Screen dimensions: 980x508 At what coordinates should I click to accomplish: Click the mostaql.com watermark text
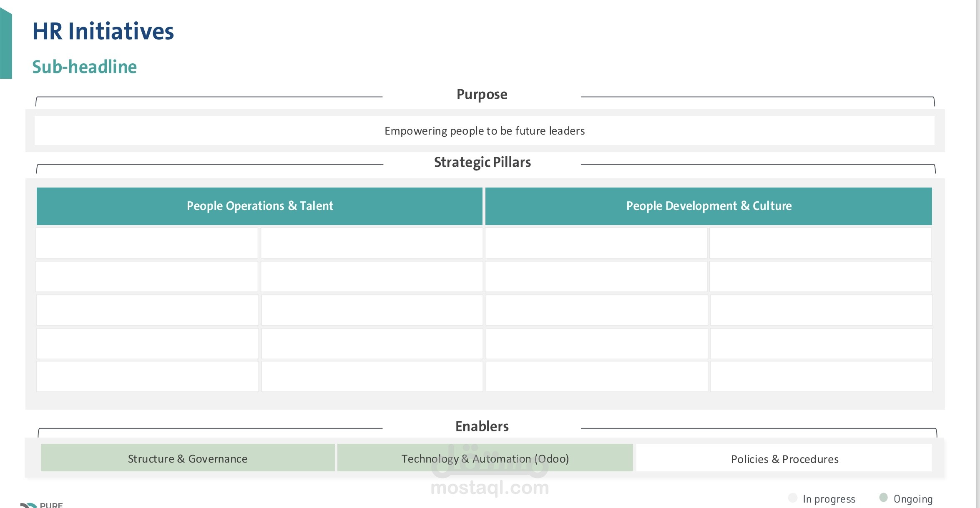(x=490, y=488)
